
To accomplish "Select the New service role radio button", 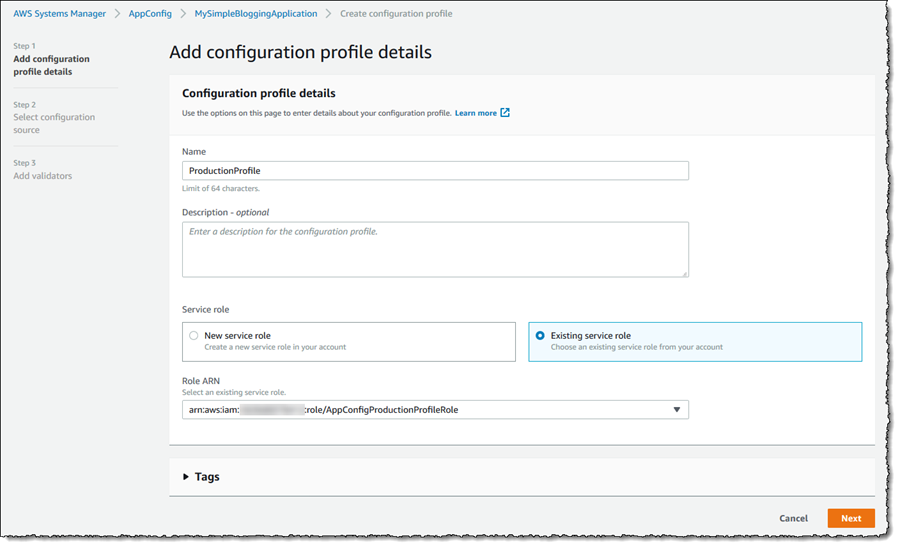I will pos(194,336).
